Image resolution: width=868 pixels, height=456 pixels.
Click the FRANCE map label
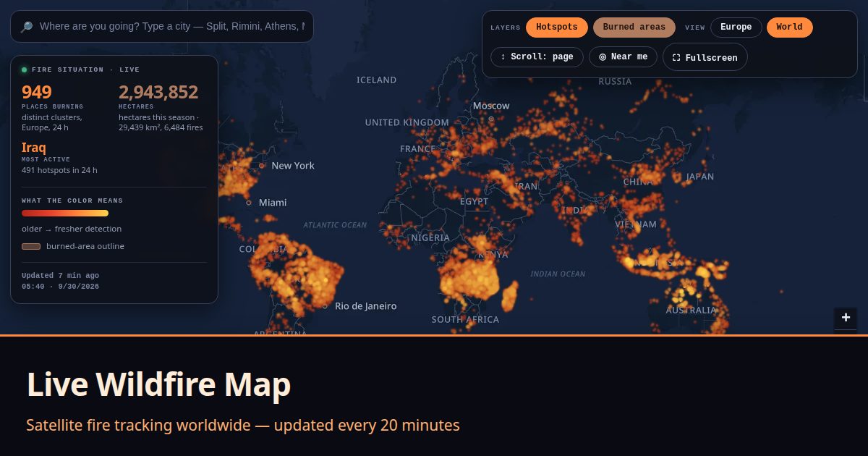[x=418, y=149]
